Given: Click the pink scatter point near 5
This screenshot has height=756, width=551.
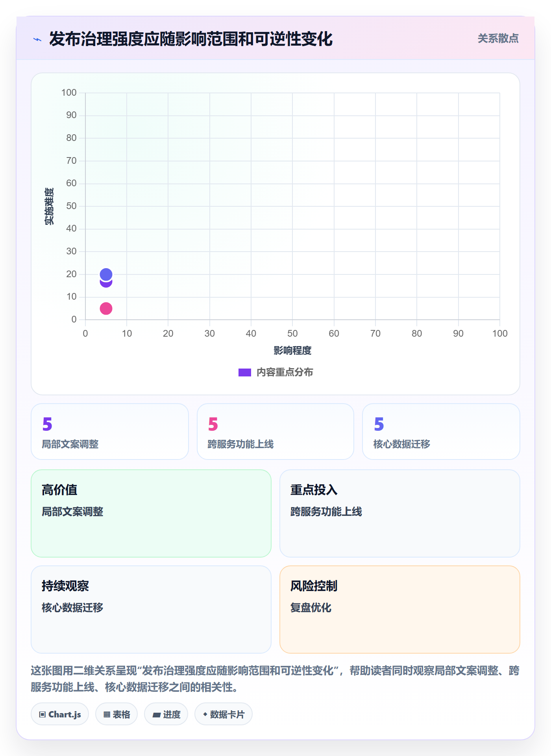Looking at the screenshot, I should [106, 308].
